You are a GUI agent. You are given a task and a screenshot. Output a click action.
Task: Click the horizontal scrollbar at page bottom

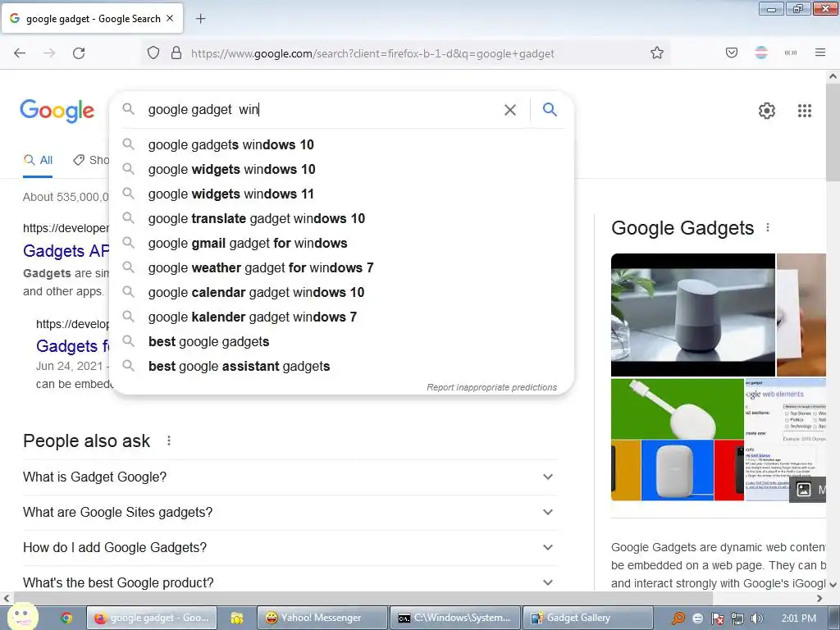pos(363,598)
